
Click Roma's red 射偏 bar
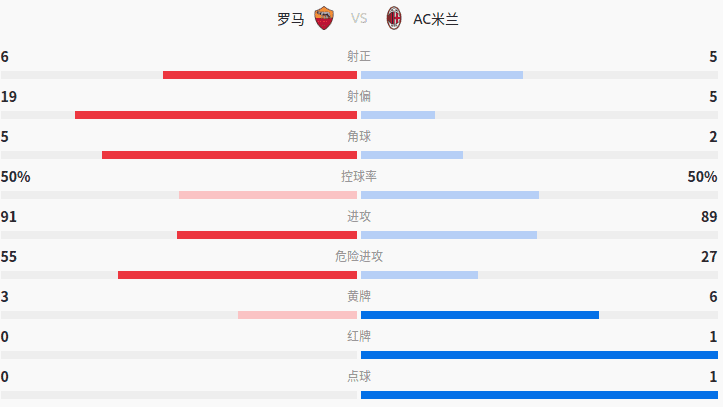[x=216, y=115]
